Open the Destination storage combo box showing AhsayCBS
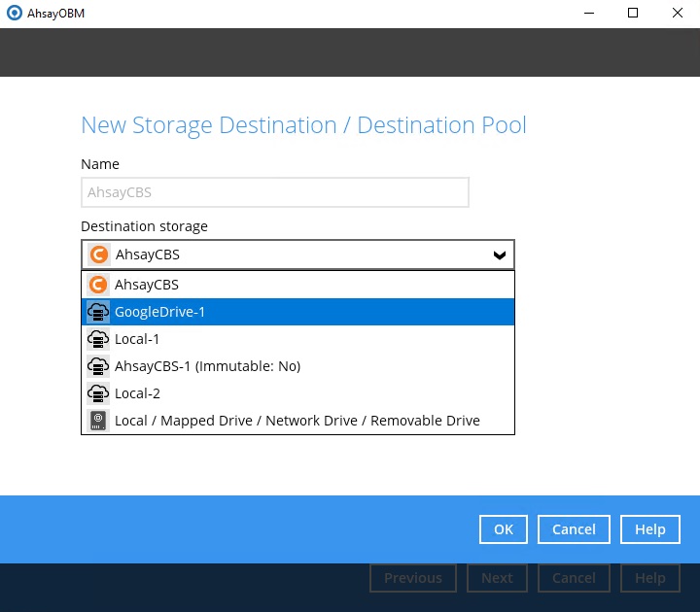Image resolution: width=700 pixels, height=612 pixels. (297, 255)
